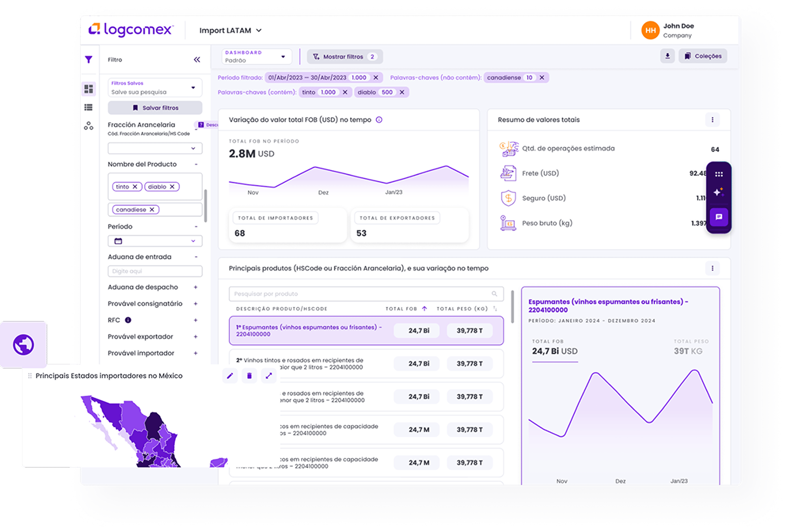Open the dashboard grid view sidebar icon
788x532 pixels.
[89, 89]
